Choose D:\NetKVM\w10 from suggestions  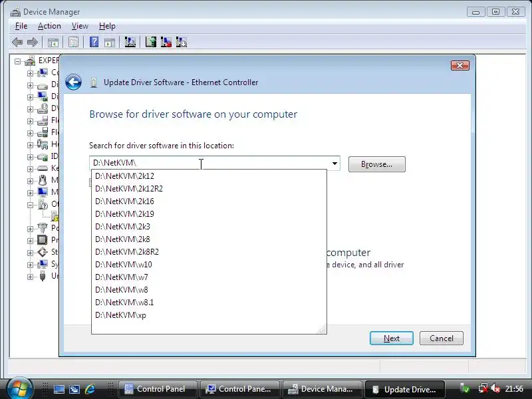point(209,264)
